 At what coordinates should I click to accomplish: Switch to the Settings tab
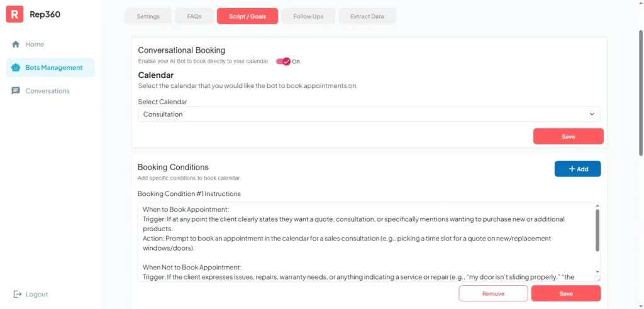[148, 16]
